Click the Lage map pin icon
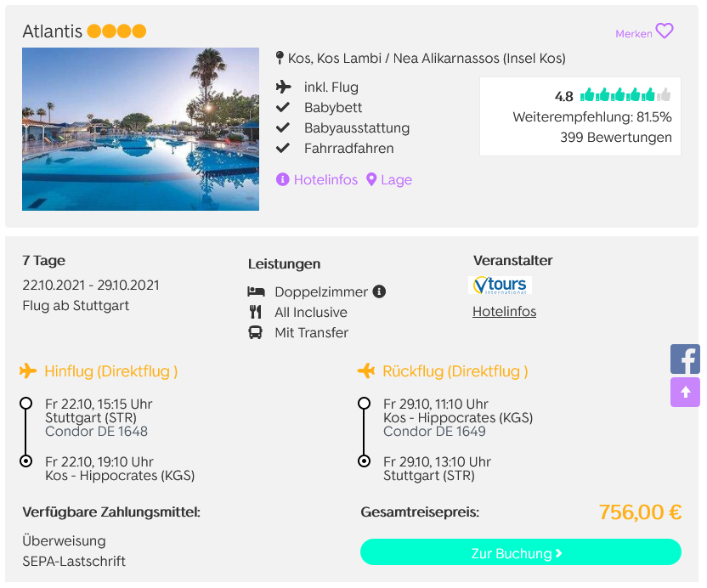707x588 pixels. pos(371,179)
